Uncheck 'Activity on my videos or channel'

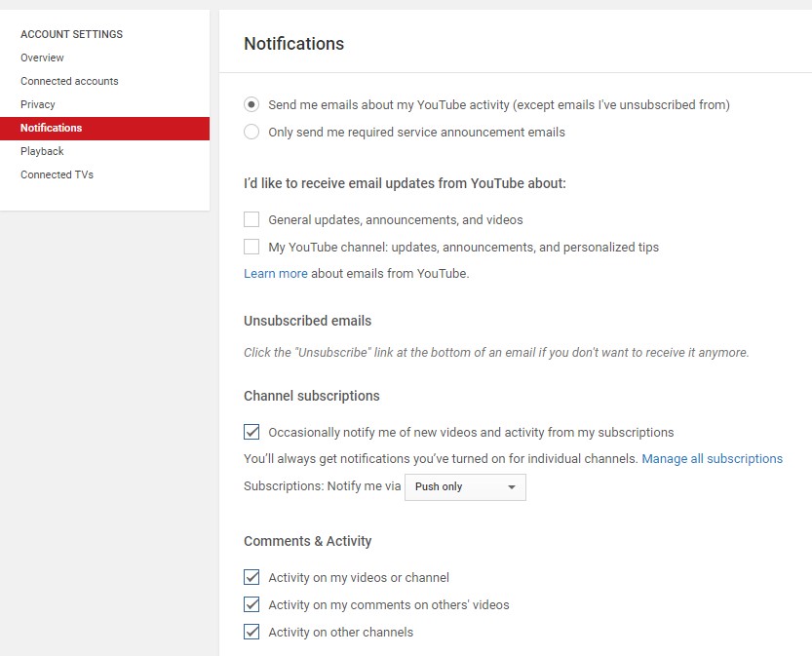click(251, 577)
